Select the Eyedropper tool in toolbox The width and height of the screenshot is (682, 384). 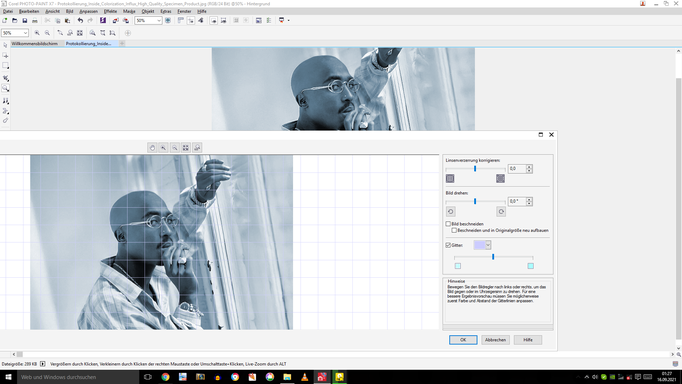pos(5,120)
